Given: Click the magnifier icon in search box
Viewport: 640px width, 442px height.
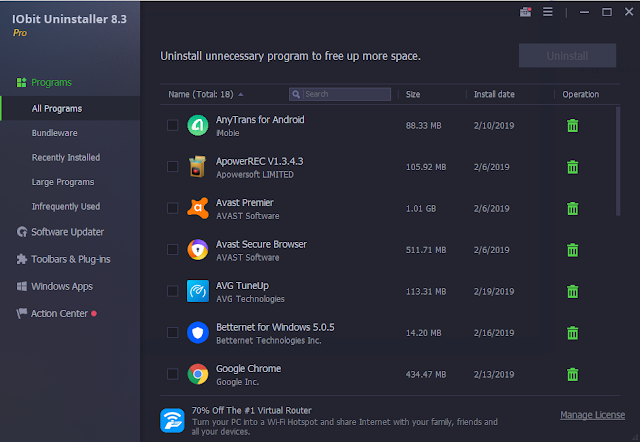Looking at the screenshot, I should pyautogui.click(x=296, y=94).
